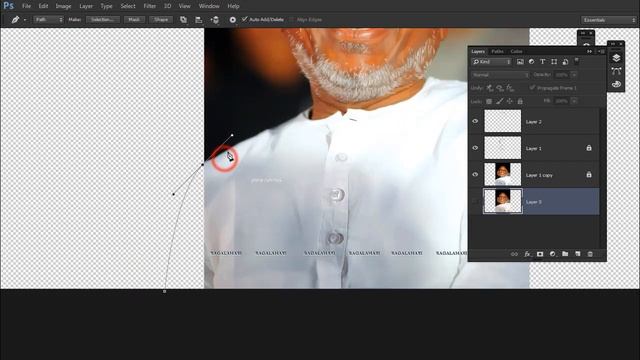This screenshot has height=360, width=640.
Task: Click the Lock all icon
Action: pos(520,101)
